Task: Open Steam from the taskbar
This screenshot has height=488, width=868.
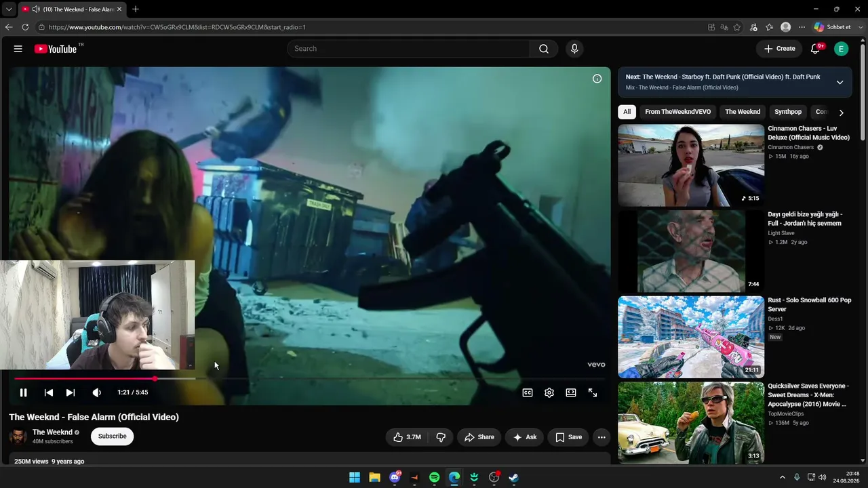Action: coord(514,477)
